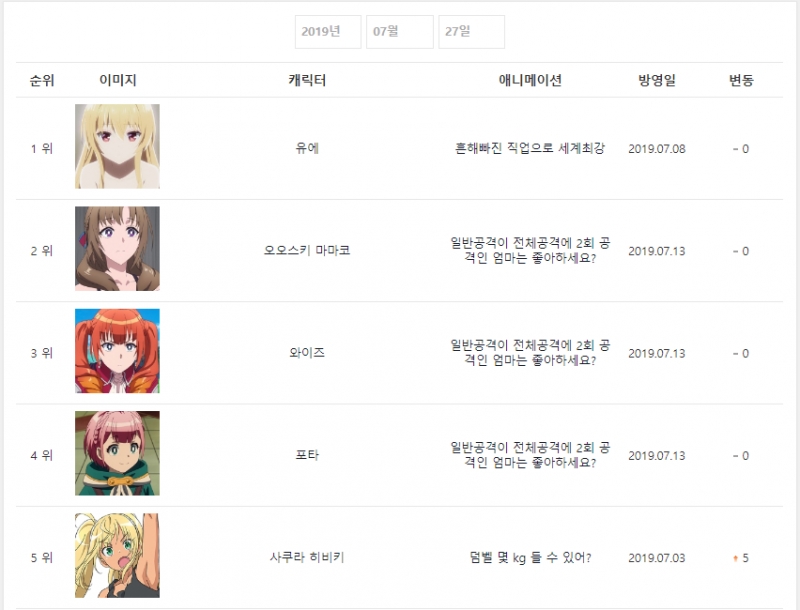Open anime 흔해빠진 직업으로 세계최강
The width and height of the screenshot is (800, 610).
[530, 148]
